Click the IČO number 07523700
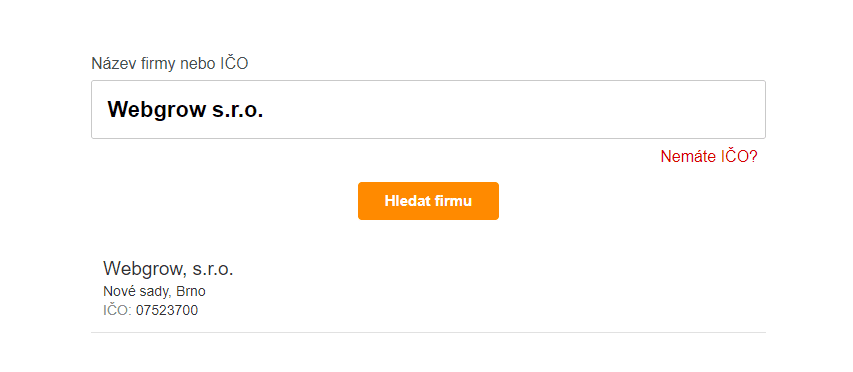The height and width of the screenshot is (372, 853). (167, 311)
